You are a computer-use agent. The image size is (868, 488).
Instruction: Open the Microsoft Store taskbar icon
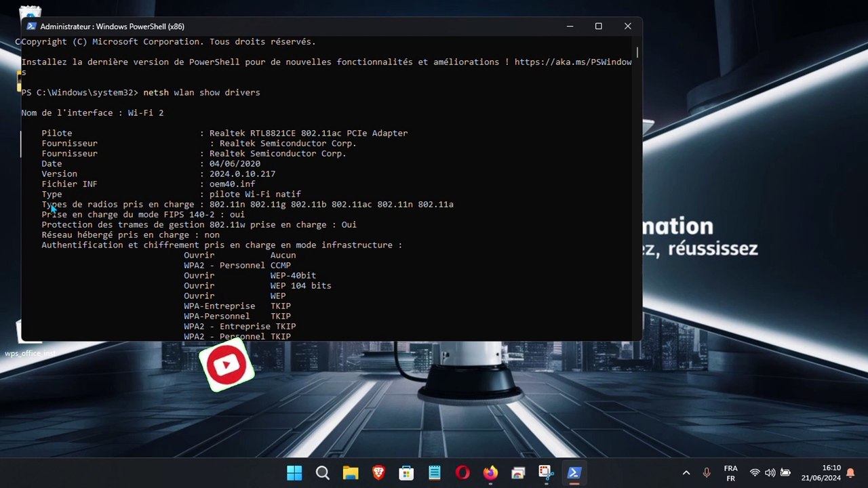coord(406,472)
